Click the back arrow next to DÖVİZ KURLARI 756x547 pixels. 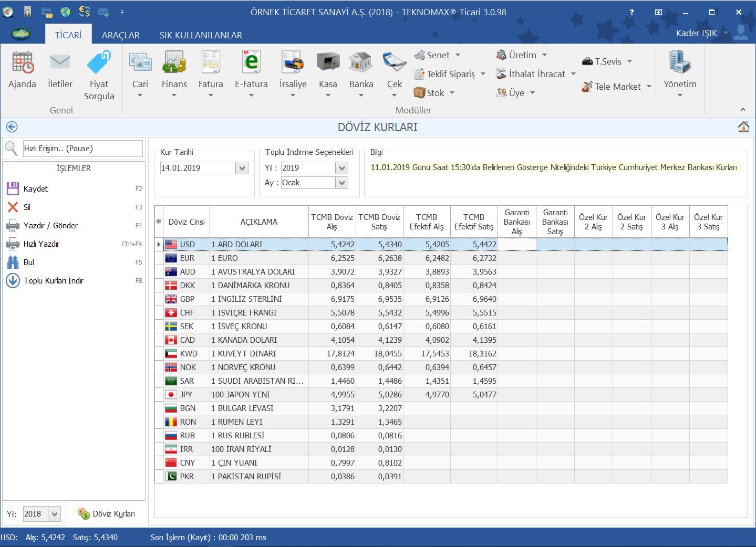[12, 127]
